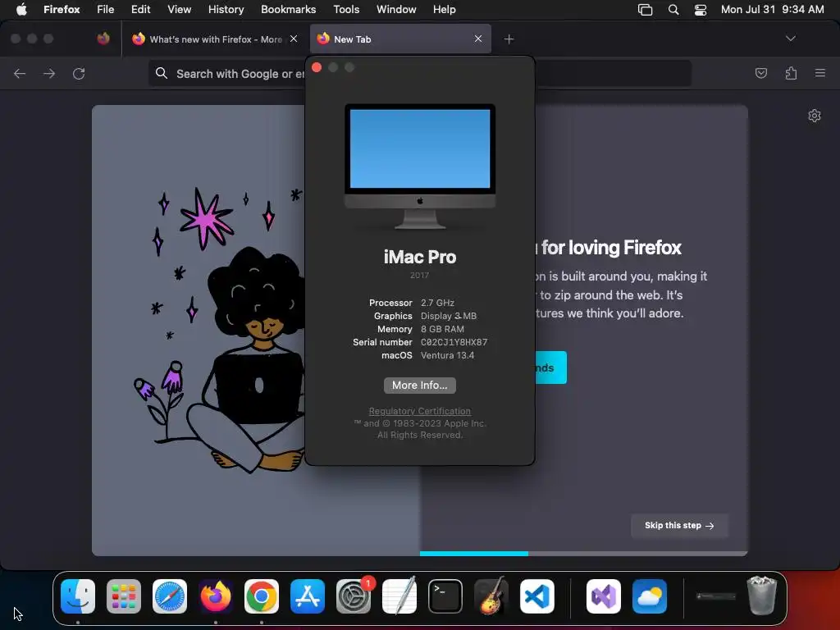The height and width of the screenshot is (630, 840).
Task: Focus the Search with Google address bar
Action: click(x=420, y=73)
